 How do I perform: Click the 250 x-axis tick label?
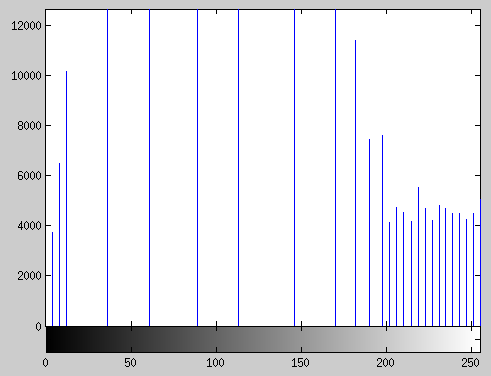click(471, 363)
